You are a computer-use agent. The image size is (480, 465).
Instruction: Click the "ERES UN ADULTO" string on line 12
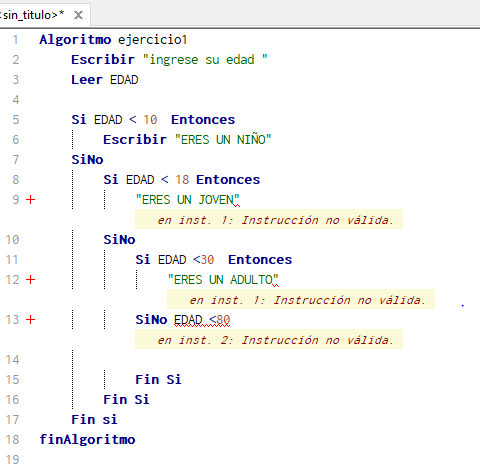pos(223,280)
